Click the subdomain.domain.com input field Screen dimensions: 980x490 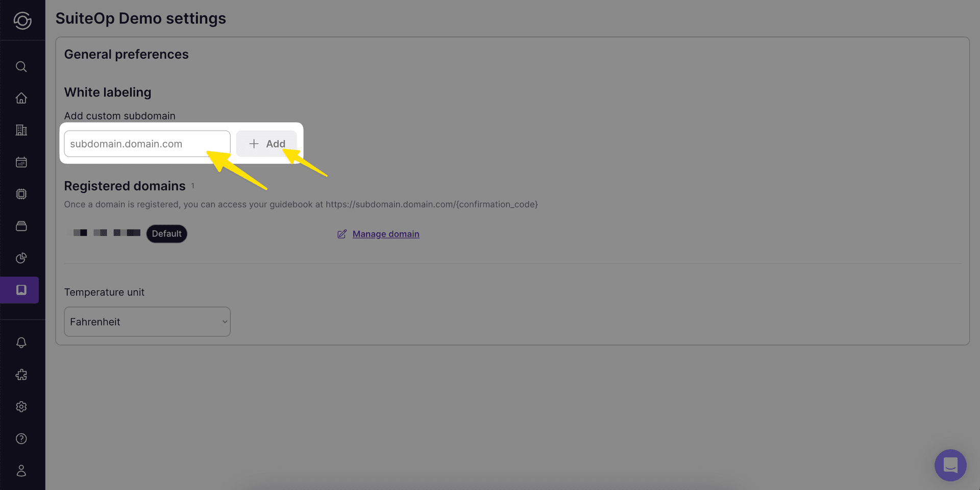point(146,143)
